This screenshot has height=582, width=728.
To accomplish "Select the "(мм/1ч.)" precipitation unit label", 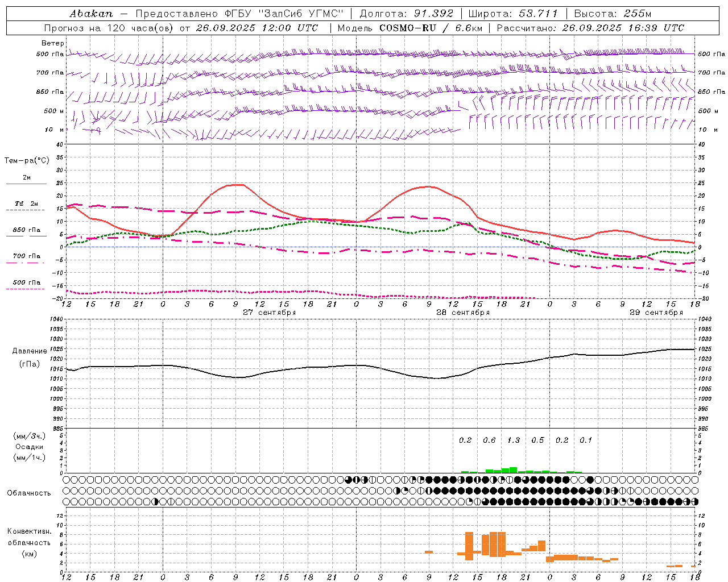I will pyautogui.click(x=30, y=458).
